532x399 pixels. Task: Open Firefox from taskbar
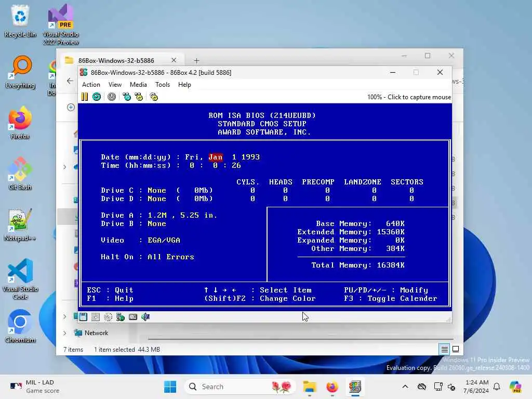tap(332, 387)
